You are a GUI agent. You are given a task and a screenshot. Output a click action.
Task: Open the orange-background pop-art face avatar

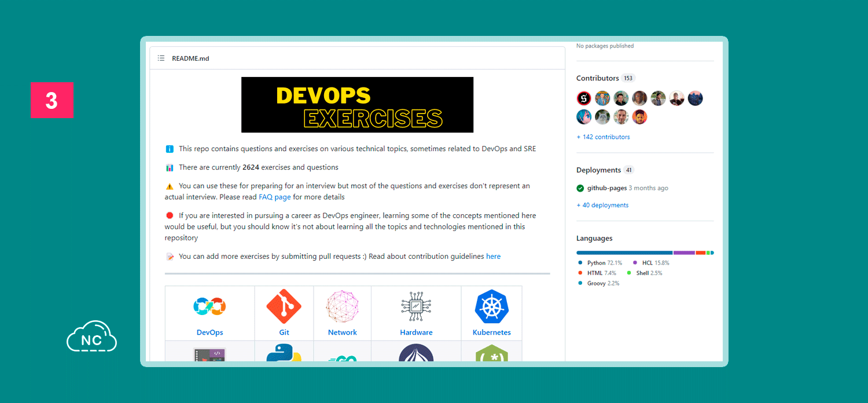pyautogui.click(x=639, y=117)
